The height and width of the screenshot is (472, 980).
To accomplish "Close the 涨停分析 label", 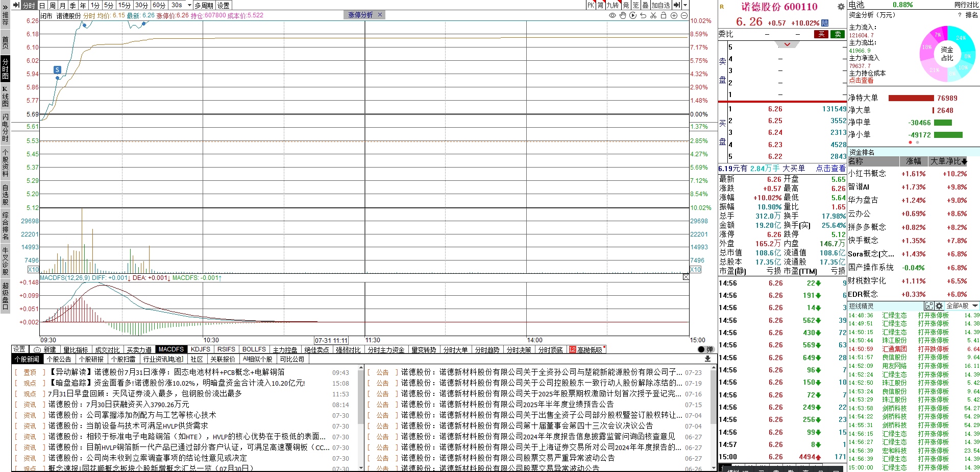I will [380, 15].
